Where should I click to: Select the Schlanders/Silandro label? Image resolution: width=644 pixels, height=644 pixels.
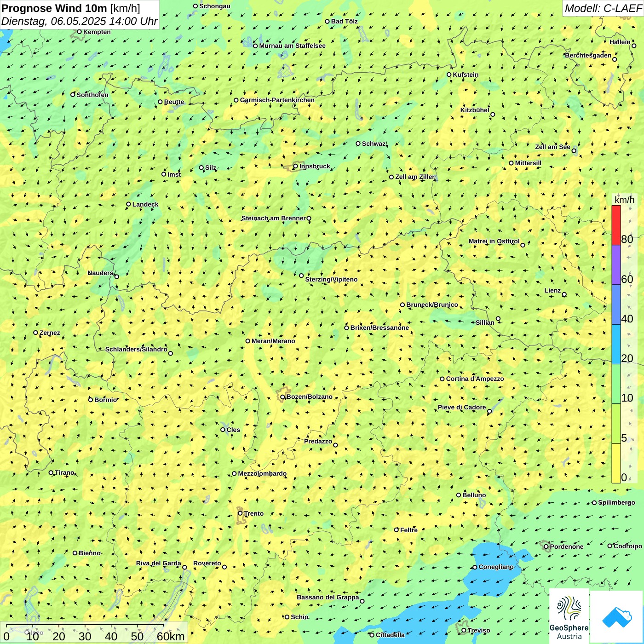[136, 349]
